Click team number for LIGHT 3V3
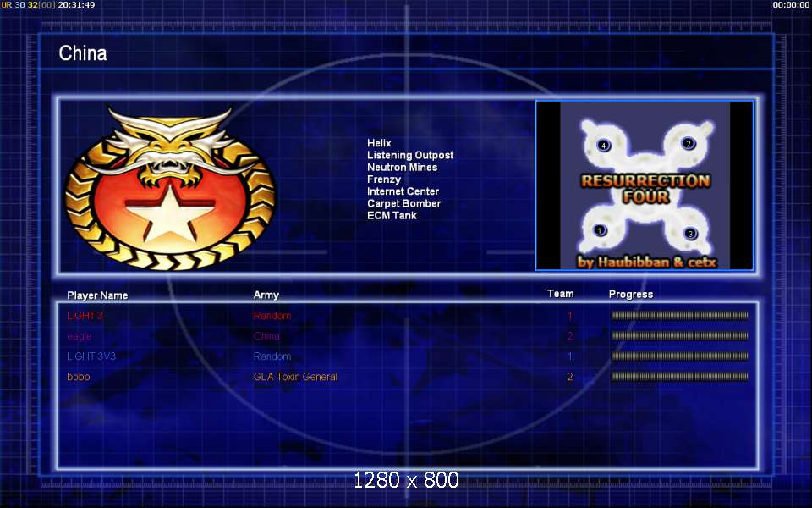This screenshot has height=508, width=812. tap(569, 356)
